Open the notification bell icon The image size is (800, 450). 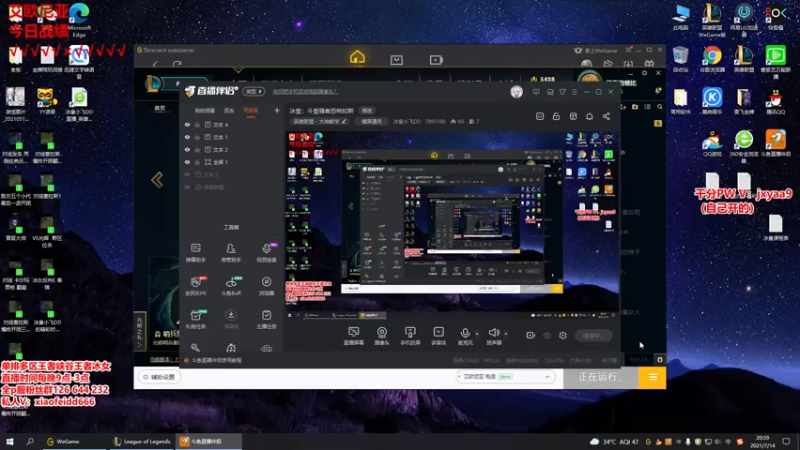[589, 116]
